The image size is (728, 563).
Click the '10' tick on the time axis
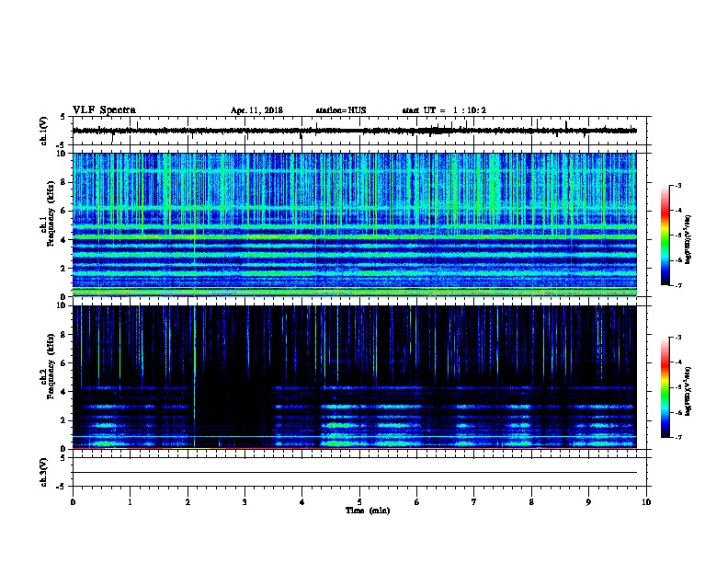click(x=646, y=502)
